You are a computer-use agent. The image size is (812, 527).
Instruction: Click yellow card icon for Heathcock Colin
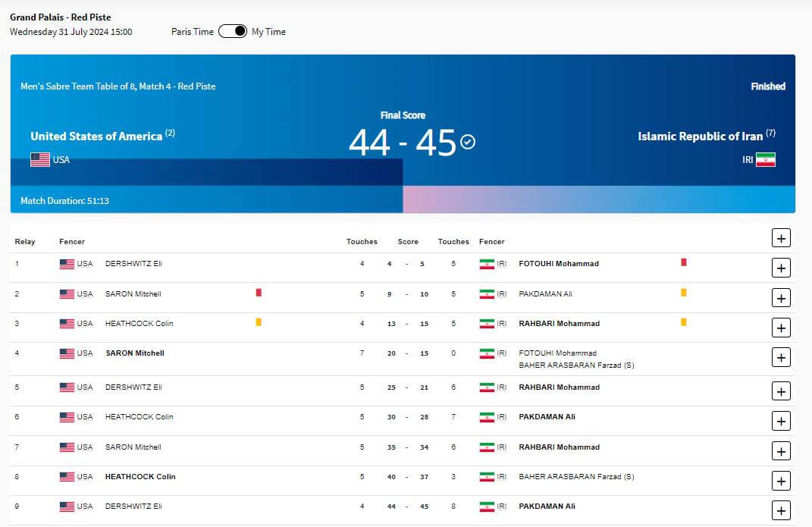[x=259, y=322]
